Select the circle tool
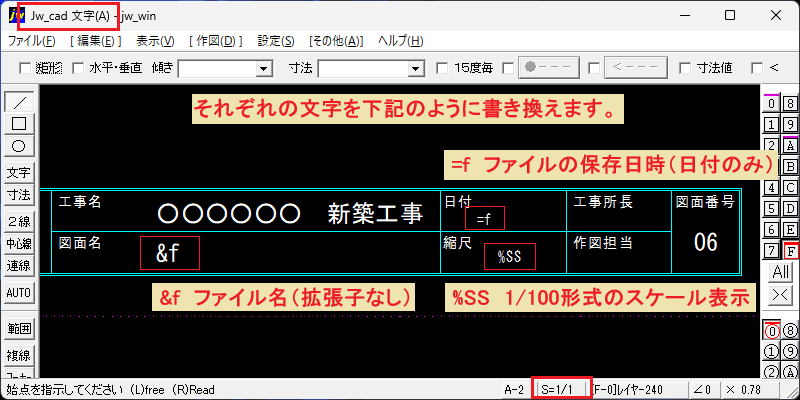The image size is (800, 400). coord(19,146)
